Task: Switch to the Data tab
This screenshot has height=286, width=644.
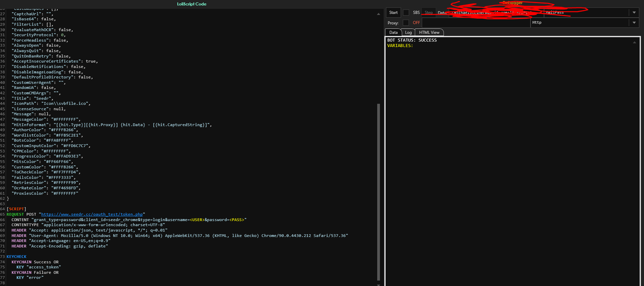Action: coord(394,32)
